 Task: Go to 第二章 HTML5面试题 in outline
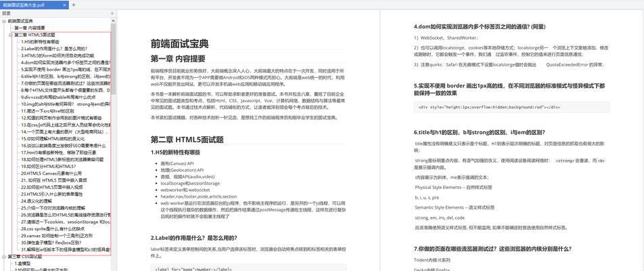[34, 35]
